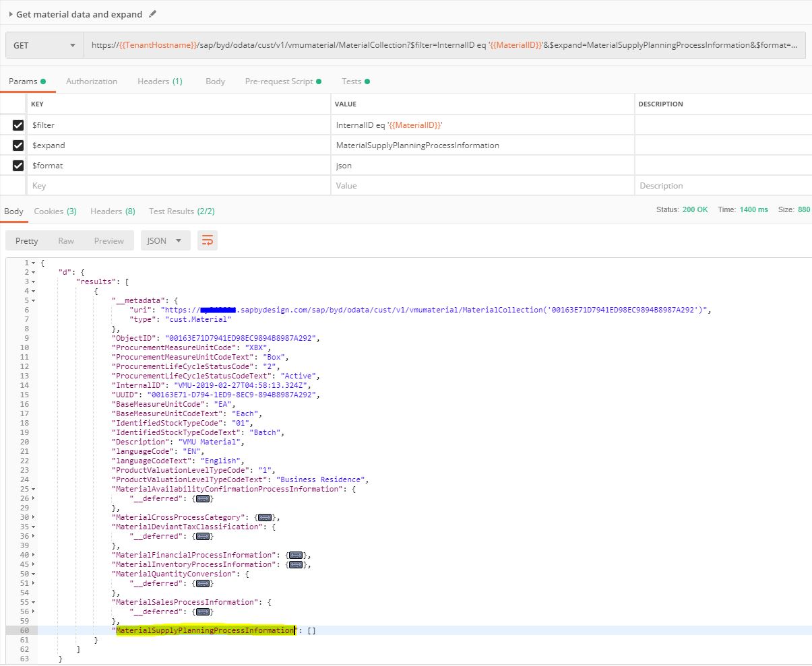
Task: Select the Preview response view button
Action: click(x=108, y=240)
